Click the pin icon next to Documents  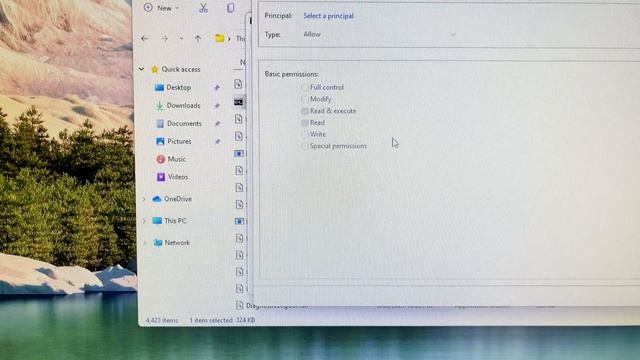pos(218,123)
